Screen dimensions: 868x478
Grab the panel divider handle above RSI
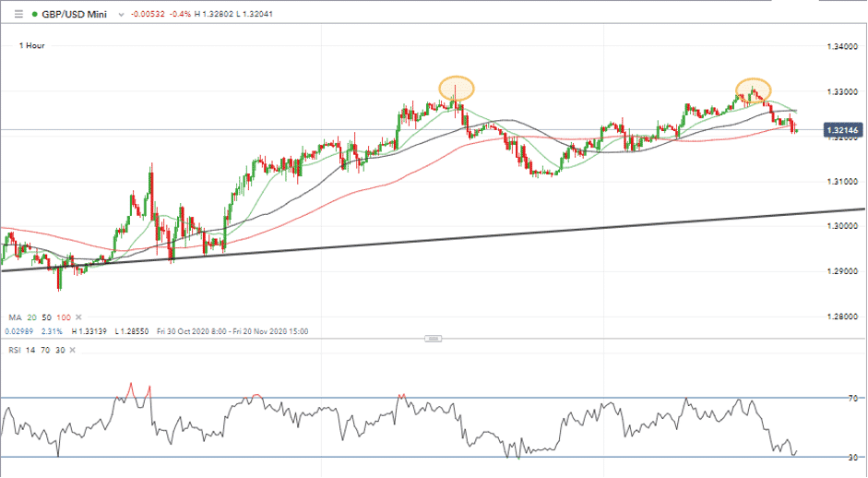[433, 339]
